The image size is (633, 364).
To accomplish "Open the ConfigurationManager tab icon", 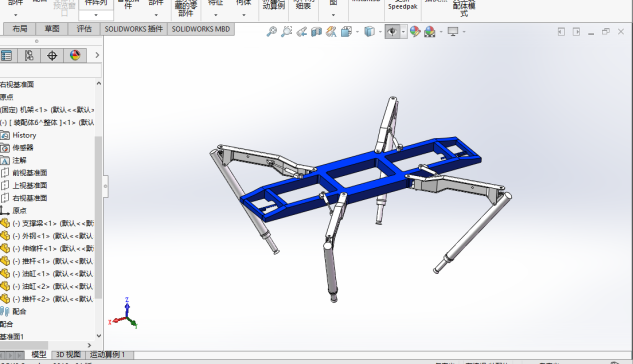I will [29, 55].
